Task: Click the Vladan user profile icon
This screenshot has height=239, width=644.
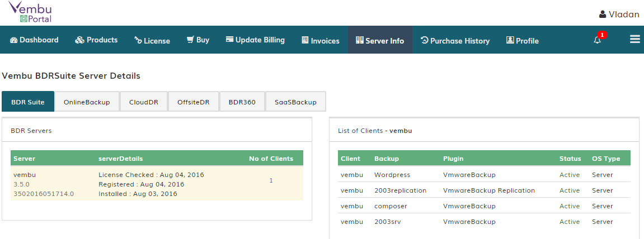Action: click(603, 15)
